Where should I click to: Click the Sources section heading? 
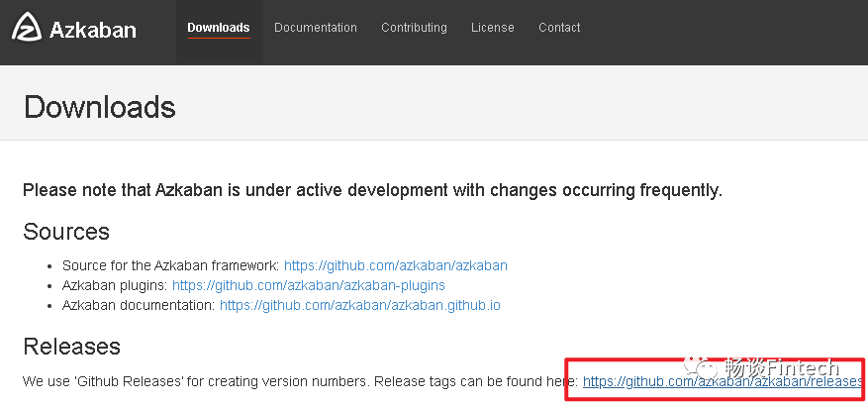66,232
